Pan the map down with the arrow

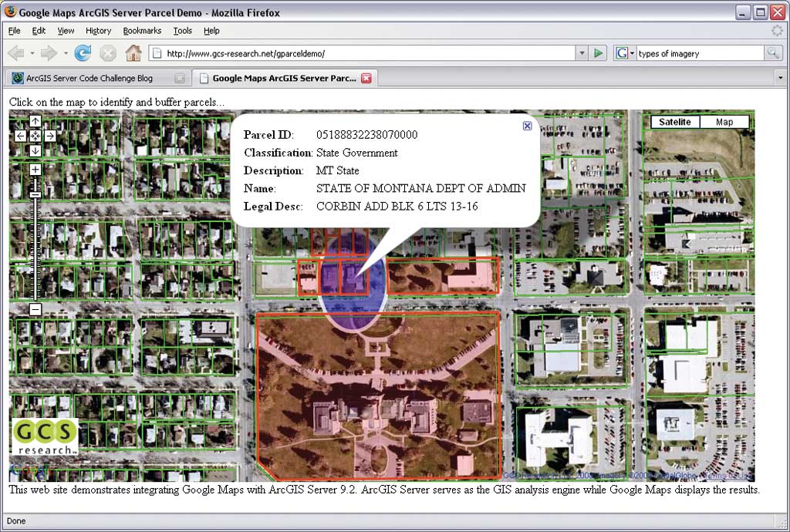click(35, 150)
